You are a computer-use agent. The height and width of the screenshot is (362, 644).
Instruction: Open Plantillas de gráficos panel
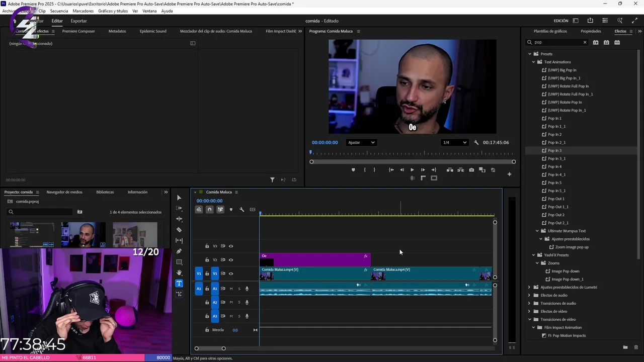pos(550,31)
